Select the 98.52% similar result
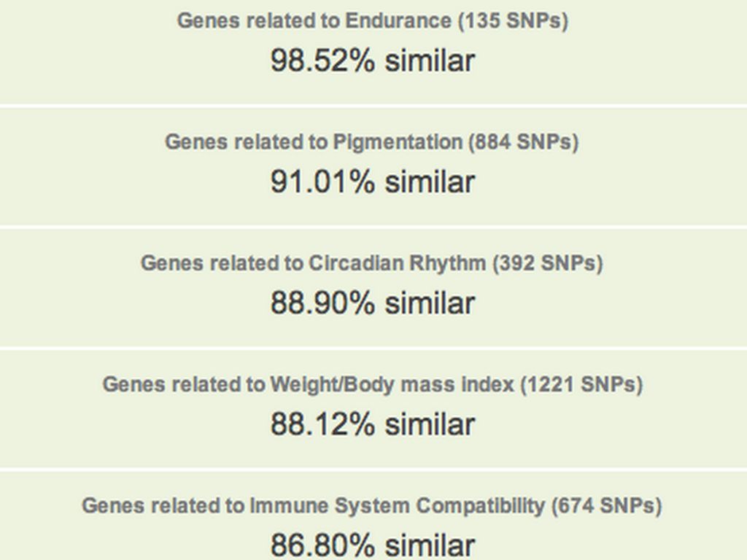Viewport: 747px width, 560px height. click(x=372, y=61)
